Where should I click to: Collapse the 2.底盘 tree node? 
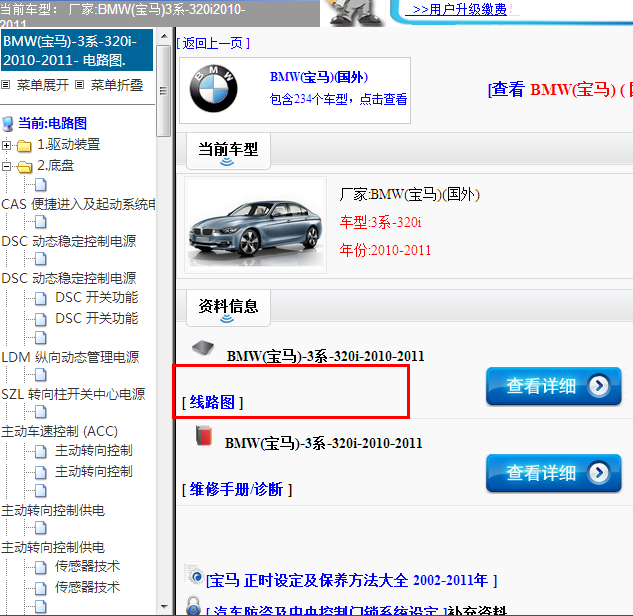point(6,166)
